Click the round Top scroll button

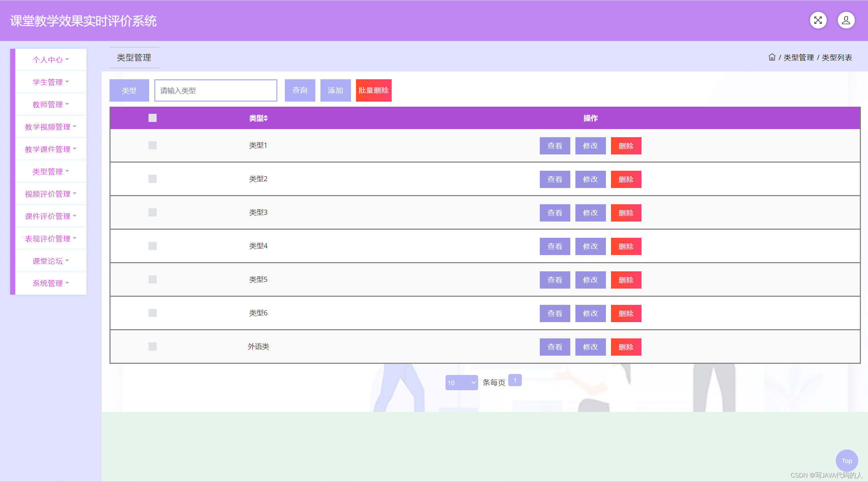click(847, 461)
